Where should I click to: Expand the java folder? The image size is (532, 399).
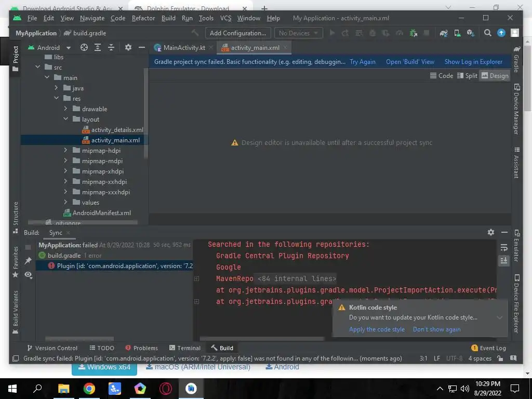click(x=56, y=88)
